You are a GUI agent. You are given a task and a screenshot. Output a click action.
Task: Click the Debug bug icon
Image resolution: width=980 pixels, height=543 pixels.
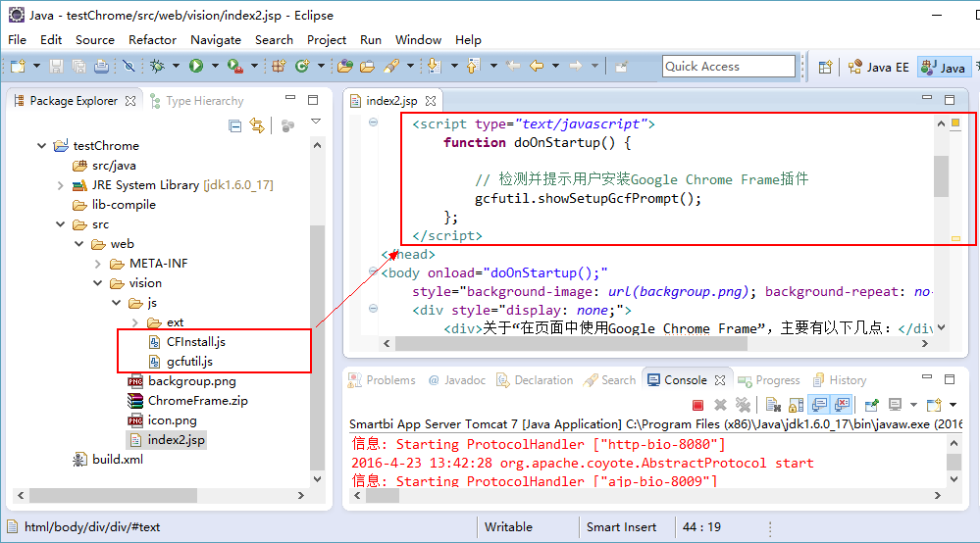click(157, 66)
